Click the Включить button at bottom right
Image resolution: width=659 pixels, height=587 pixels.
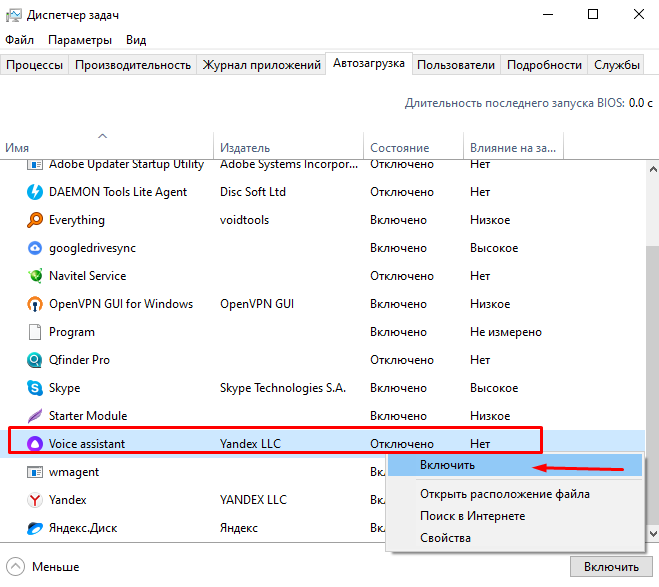click(611, 567)
